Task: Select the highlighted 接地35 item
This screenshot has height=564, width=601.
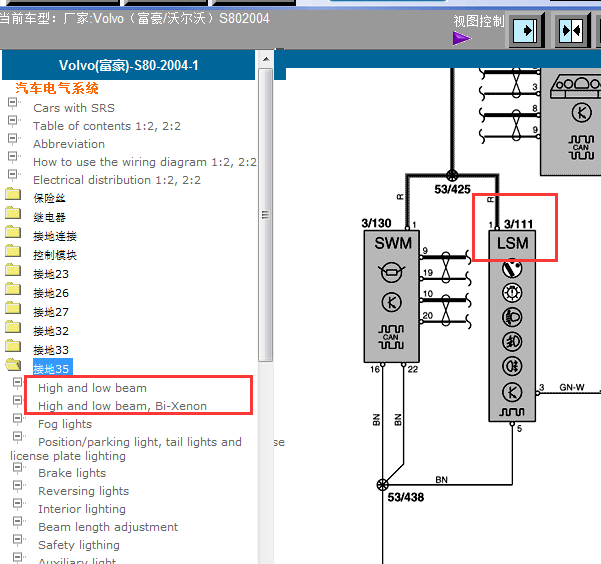Action: coord(53,368)
